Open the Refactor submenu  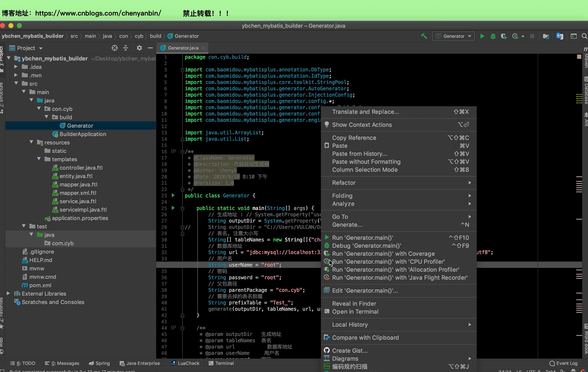(399, 183)
